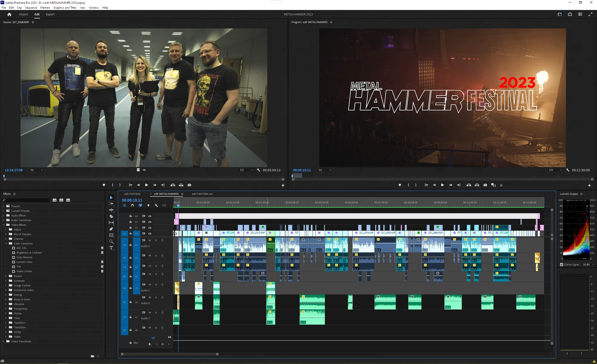Open the Graphics and Titles menu

click(x=65, y=8)
